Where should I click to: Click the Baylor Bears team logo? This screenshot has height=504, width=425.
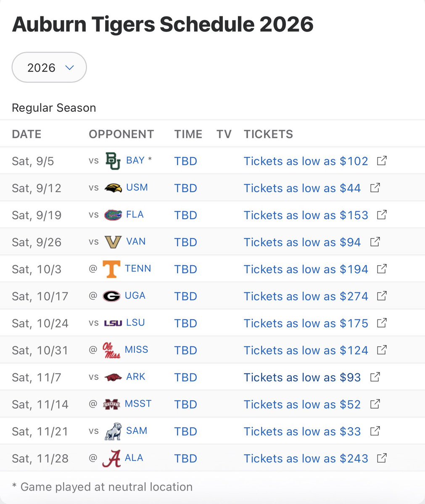pos(113,161)
